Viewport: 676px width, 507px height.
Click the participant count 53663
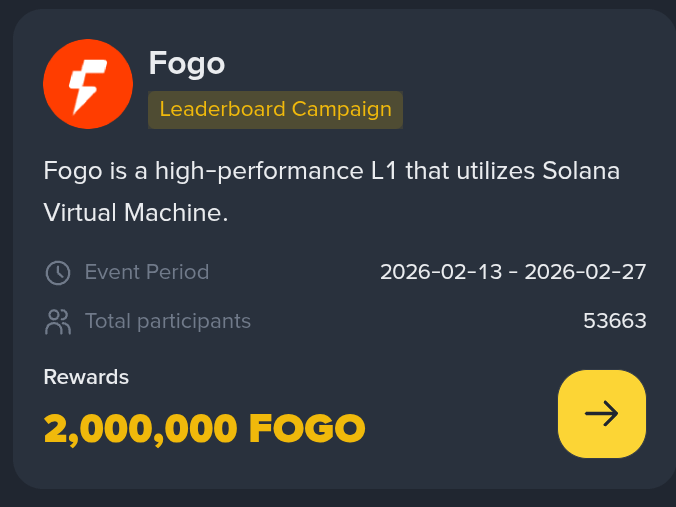[615, 322]
